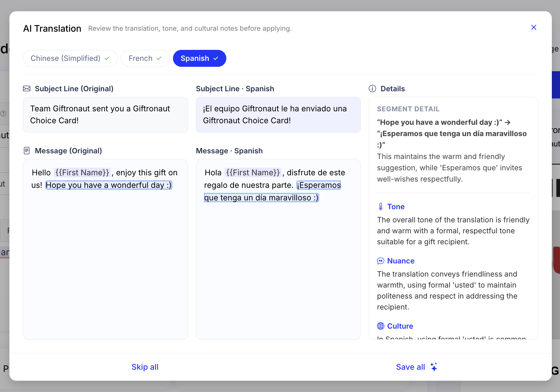The width and height of the screenshot is (560, 392).
Task: Click the thermometer icon beside Tone
Action: pyautogui.click(x=380, y=207)
